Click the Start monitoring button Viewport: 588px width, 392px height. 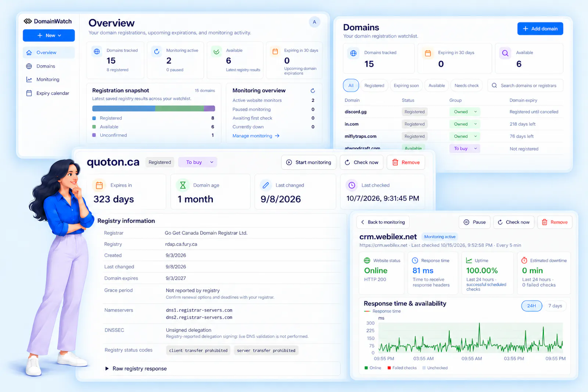[x=309, y=162]
